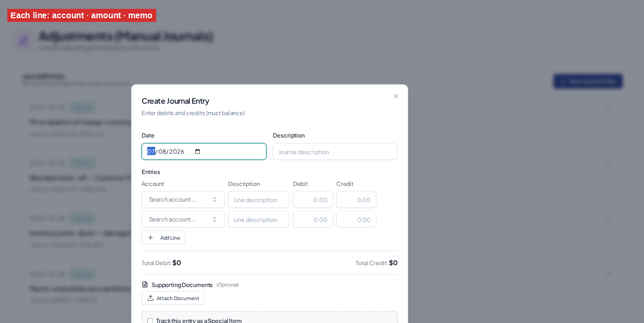Select the day segment 08 in date
Image resolution: width=644 pixels, height=323 pixels.
click(x=162, y=152)
